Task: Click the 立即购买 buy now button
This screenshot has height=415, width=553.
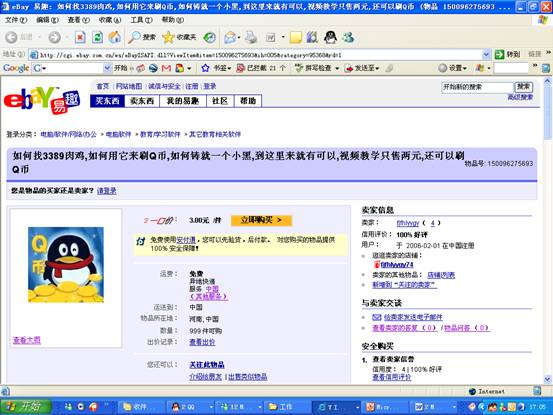Action: click(x=261, y=220)
